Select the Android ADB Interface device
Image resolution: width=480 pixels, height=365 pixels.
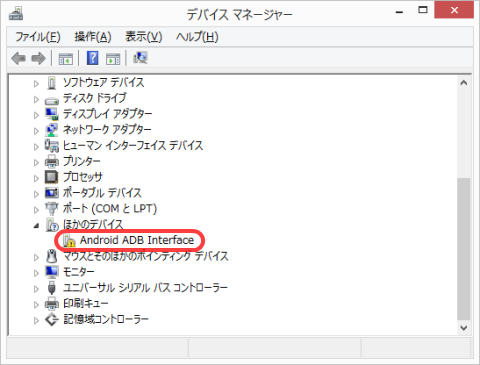tap(137, 240)
